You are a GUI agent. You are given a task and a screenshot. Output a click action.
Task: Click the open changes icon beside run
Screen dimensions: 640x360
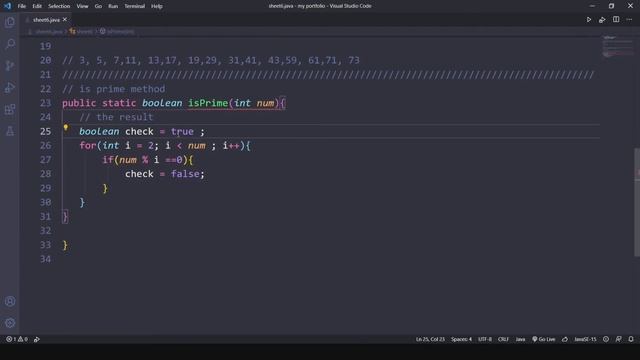pos(602,20)
